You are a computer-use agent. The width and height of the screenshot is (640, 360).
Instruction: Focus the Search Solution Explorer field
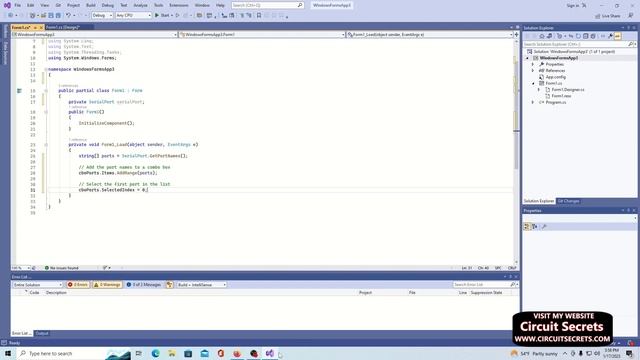[576, 44]
